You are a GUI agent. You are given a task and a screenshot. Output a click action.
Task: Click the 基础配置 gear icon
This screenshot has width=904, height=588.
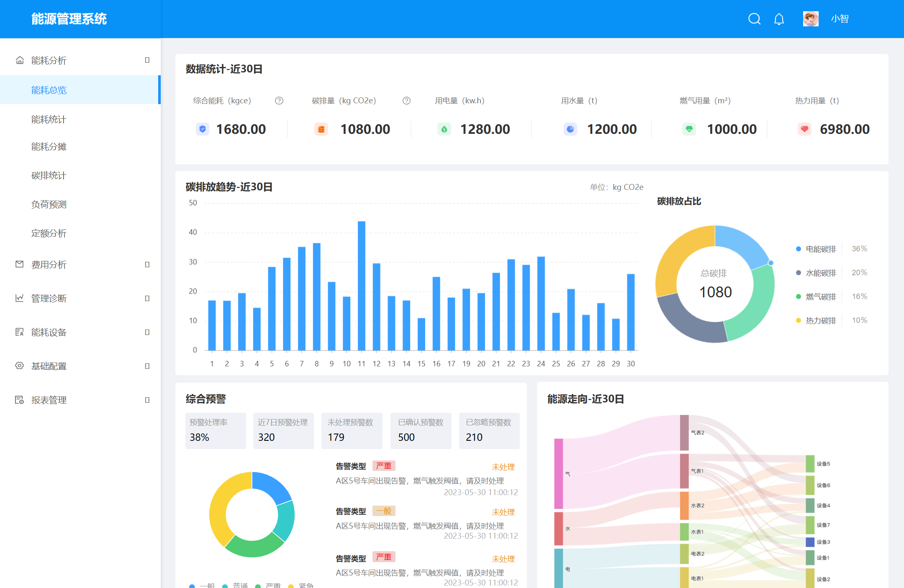(20, 366)
